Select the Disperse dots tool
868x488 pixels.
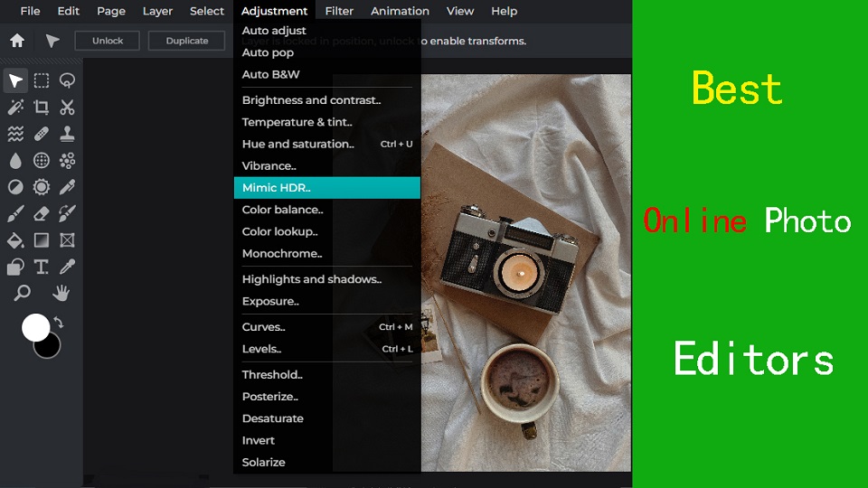click(68, 161)
